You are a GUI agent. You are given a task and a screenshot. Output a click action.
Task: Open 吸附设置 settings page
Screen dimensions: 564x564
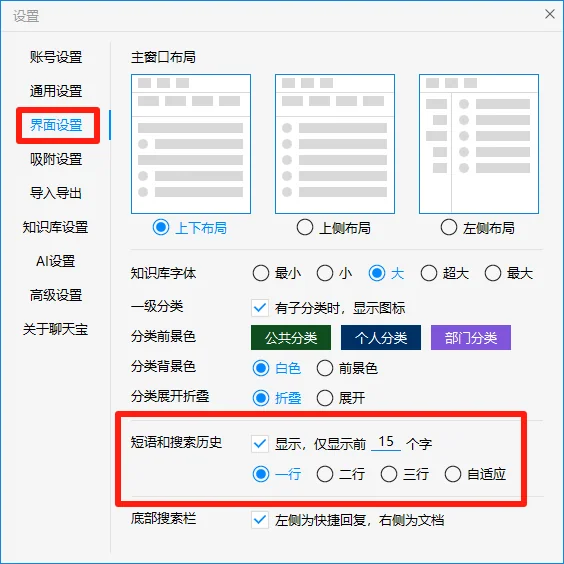(x=56, y=159)
